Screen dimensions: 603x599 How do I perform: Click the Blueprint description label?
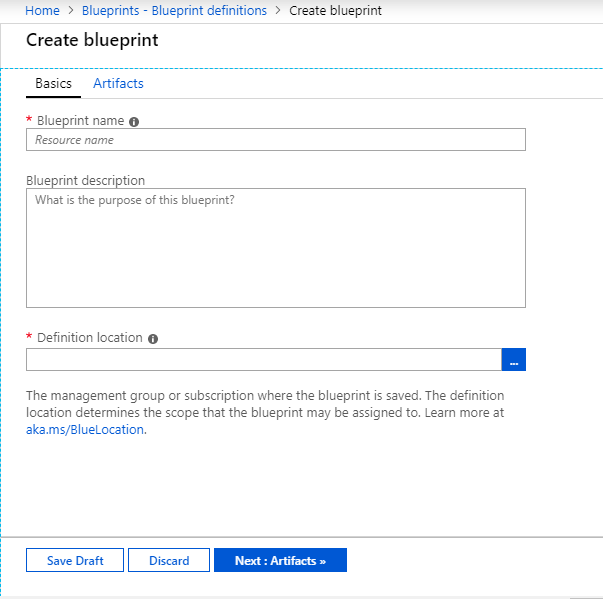[x=85, y=181]
